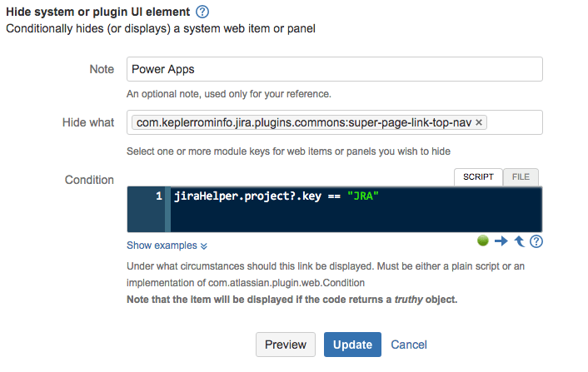Viewport: 588px width, 372px height.
Task: Switch to the SCRIPT tab
Action: coord(478,177)
